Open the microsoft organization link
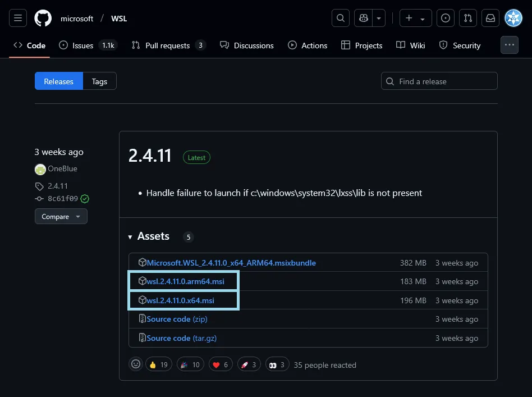532x397 pixels. [x=77, y=19]
